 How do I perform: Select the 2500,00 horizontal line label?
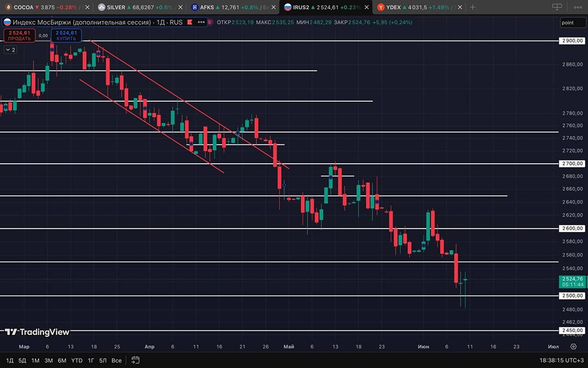click(x=572, y=296)
